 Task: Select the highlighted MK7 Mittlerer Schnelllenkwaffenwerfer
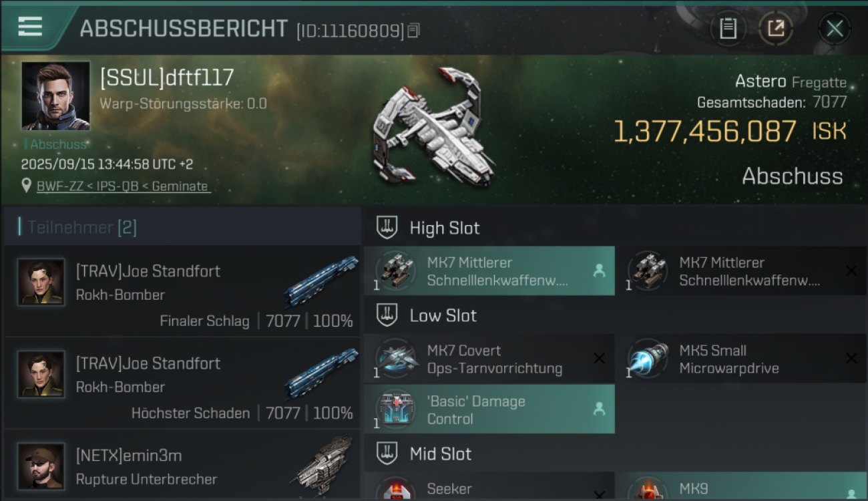(x=489, y=271)
